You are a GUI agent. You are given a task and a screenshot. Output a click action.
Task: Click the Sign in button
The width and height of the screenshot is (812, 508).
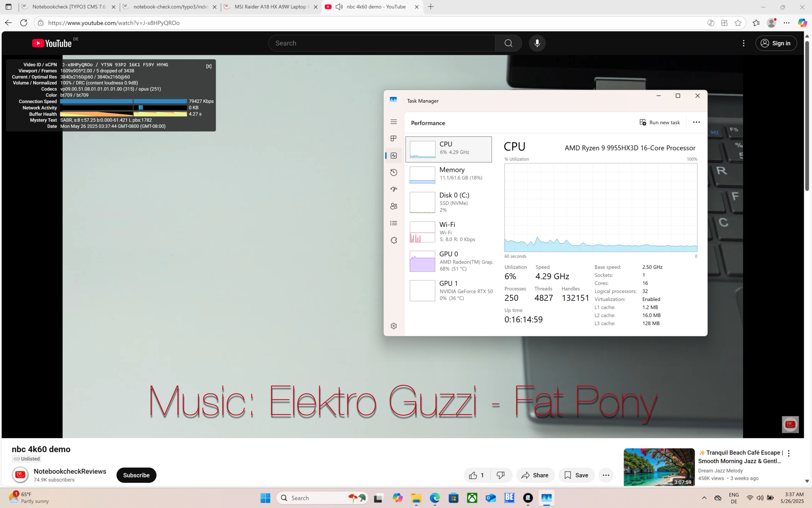point(776,43)
